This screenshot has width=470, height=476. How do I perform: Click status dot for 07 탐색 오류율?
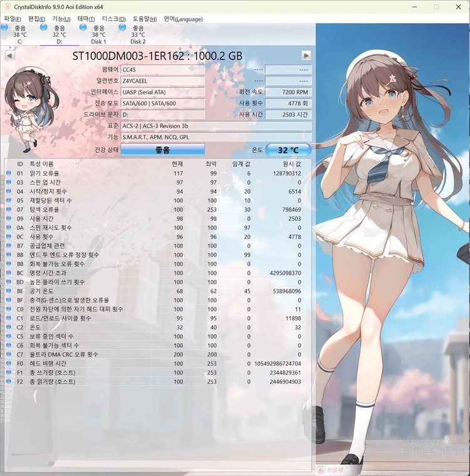(x=9, y=209)
